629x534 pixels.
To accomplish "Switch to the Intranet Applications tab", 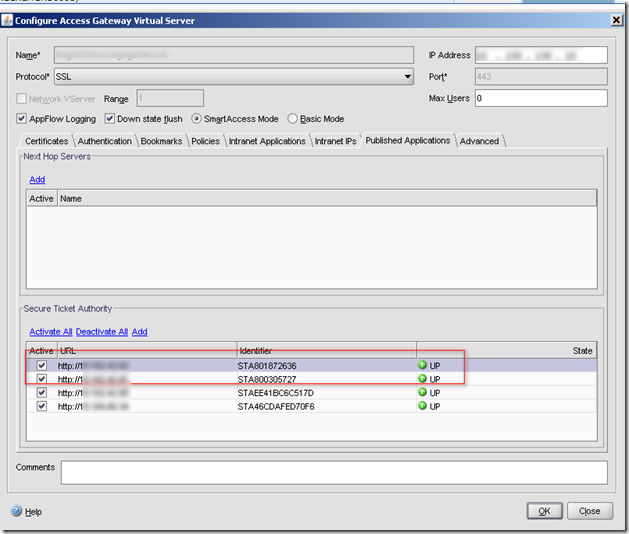I will click(x=267, y=141).
